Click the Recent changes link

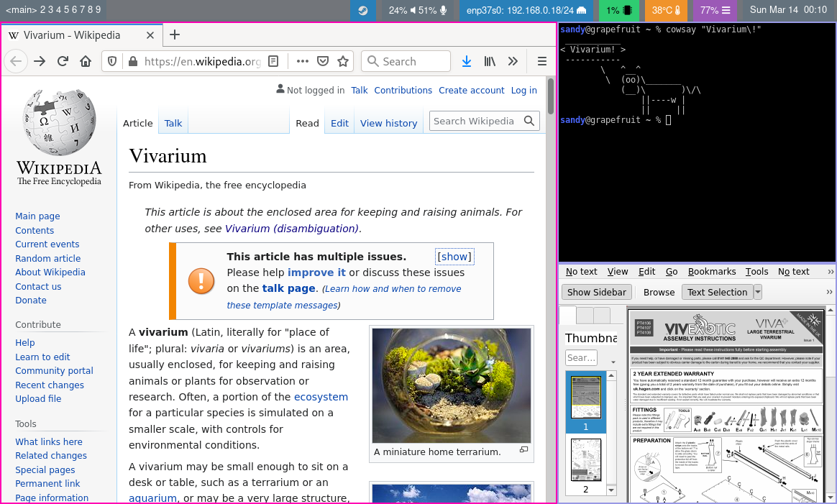click(x=50, y=385)
